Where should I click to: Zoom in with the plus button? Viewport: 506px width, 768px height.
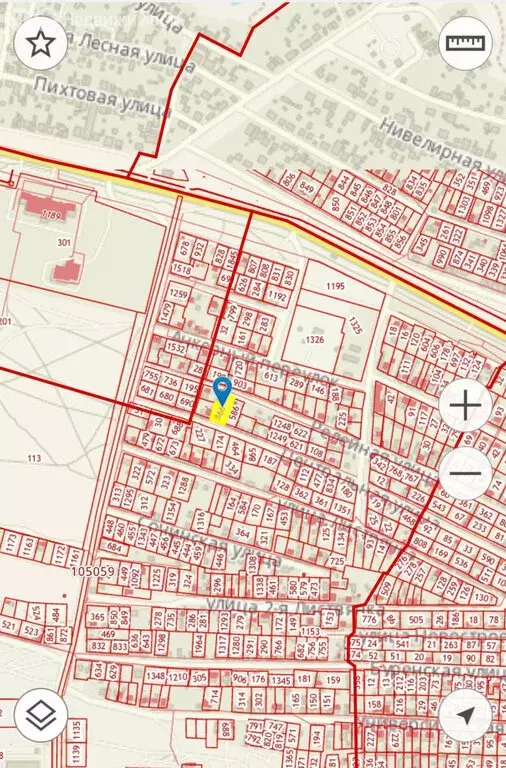(x=465, y=405)
